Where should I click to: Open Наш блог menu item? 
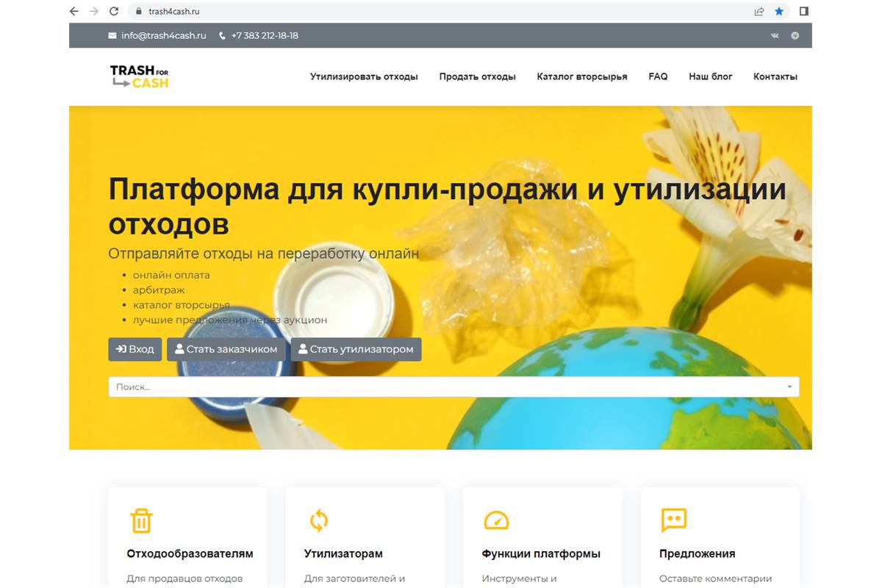[x=711, y=76]
